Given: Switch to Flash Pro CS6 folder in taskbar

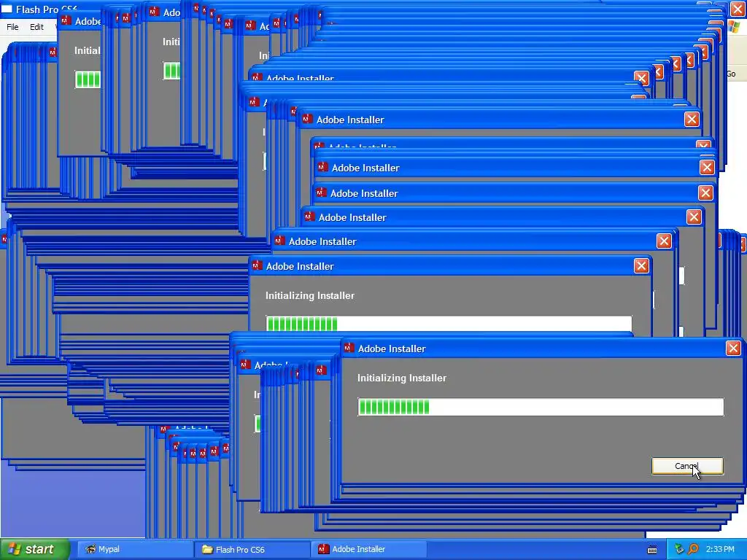Looking at the screenshot, I should 252,549.
